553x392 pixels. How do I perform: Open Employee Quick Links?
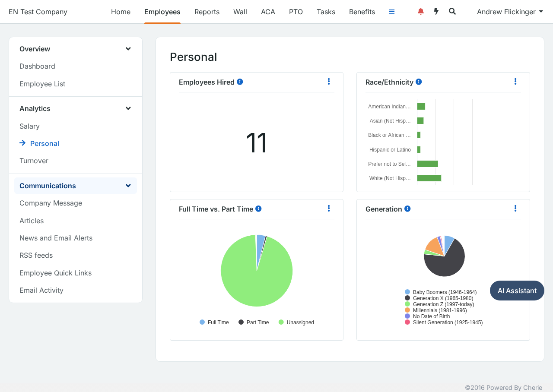point(55,273)
